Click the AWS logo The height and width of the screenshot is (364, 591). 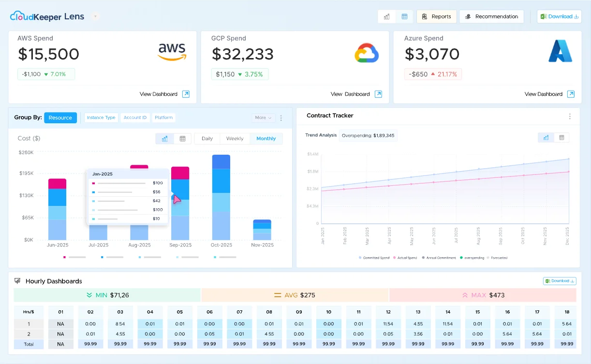[172, 52]
